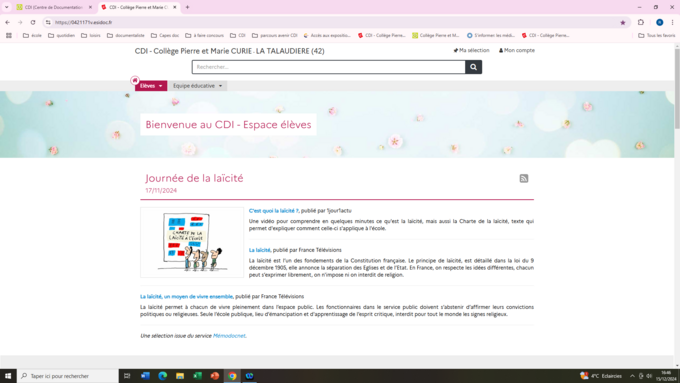Viewport: 680px width, 383px height.
Task: Open the Chrome extensions puzzle icon
Action: coord(641,23)
